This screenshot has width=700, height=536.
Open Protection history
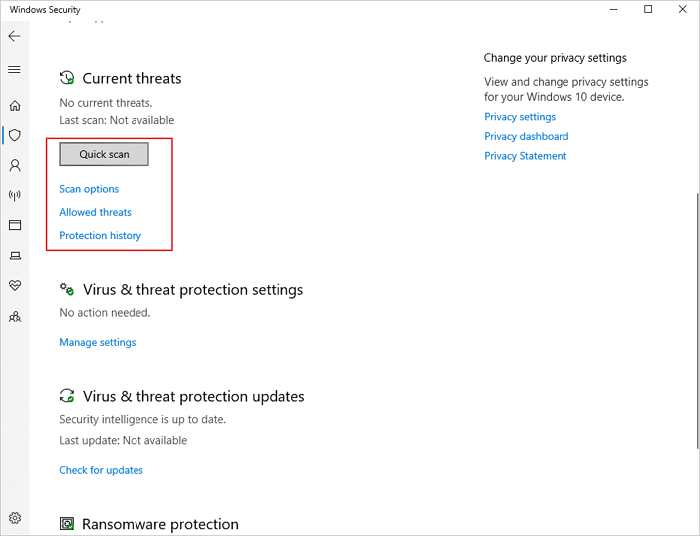click(100, 236)
